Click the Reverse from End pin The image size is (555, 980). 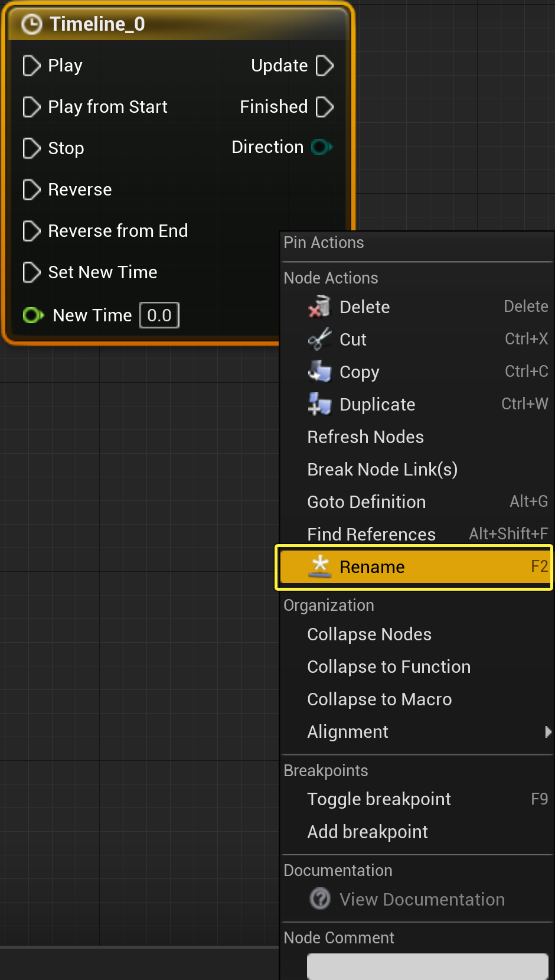coord(31,231)
